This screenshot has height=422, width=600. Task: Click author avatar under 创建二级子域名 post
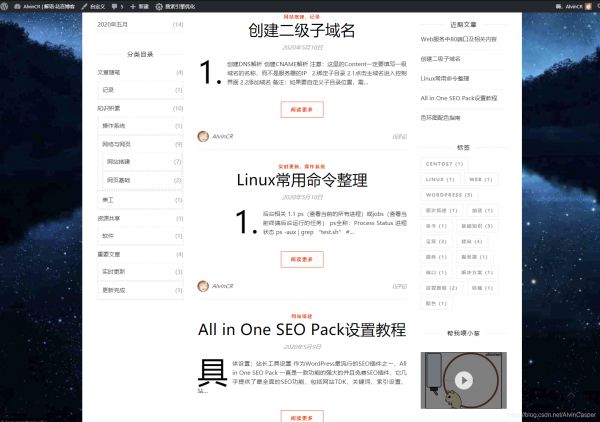point(203,136)
